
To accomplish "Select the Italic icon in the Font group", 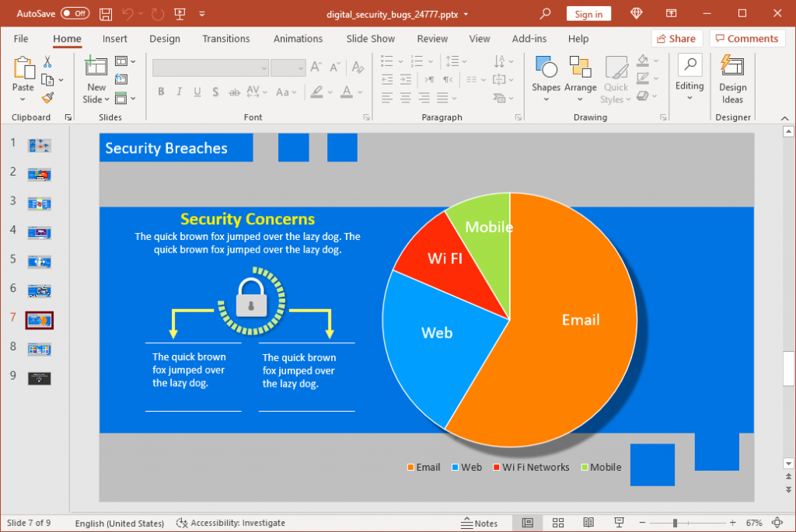I will 178,92.
